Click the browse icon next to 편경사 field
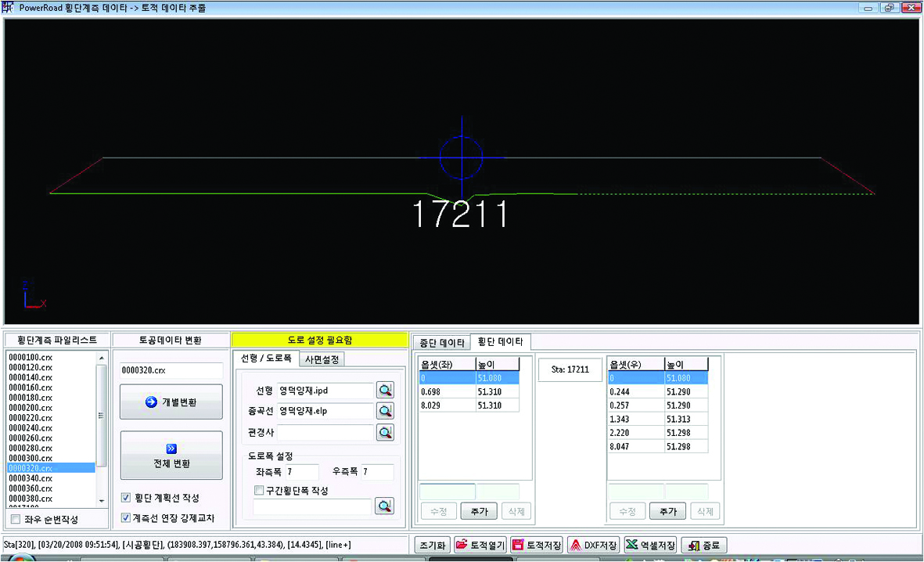Screen dimensions: 924x562 click(384, 431)
